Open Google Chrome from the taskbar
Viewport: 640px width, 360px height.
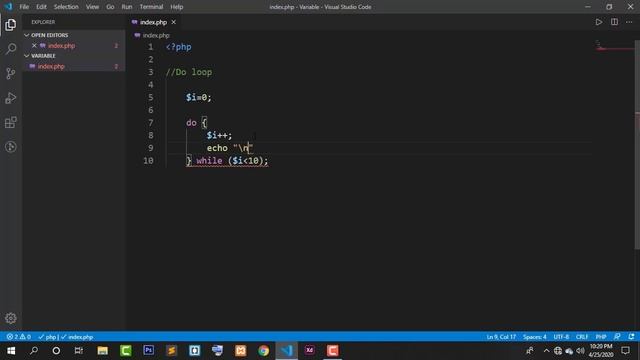[263, 351]
